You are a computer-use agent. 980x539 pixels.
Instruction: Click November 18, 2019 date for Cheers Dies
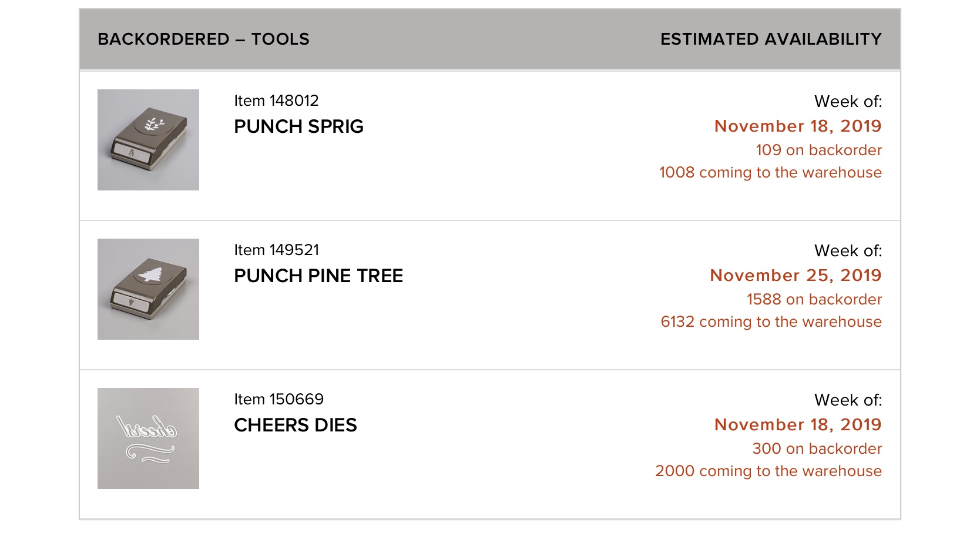pos(798,424)
